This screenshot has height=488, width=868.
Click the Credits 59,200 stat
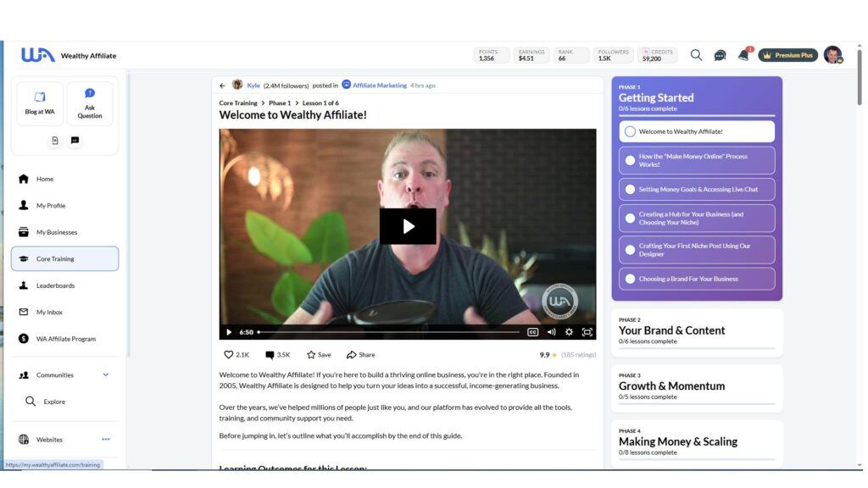pos(658,55)
